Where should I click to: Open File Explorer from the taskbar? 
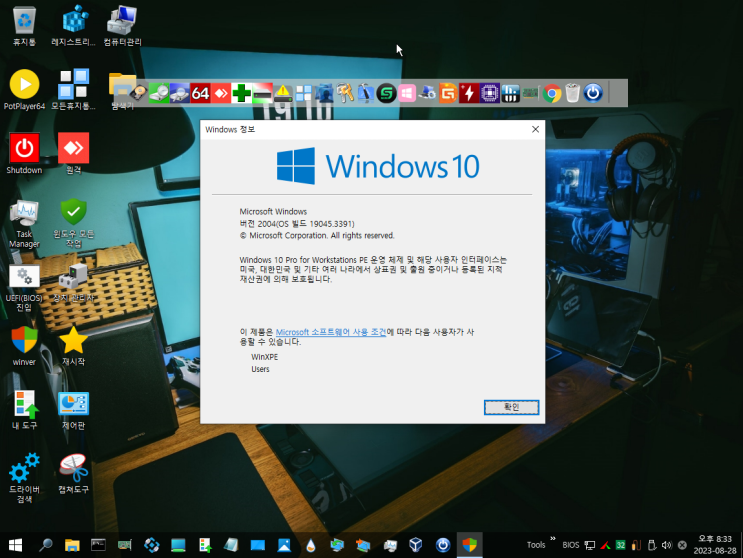coord(72,545)
